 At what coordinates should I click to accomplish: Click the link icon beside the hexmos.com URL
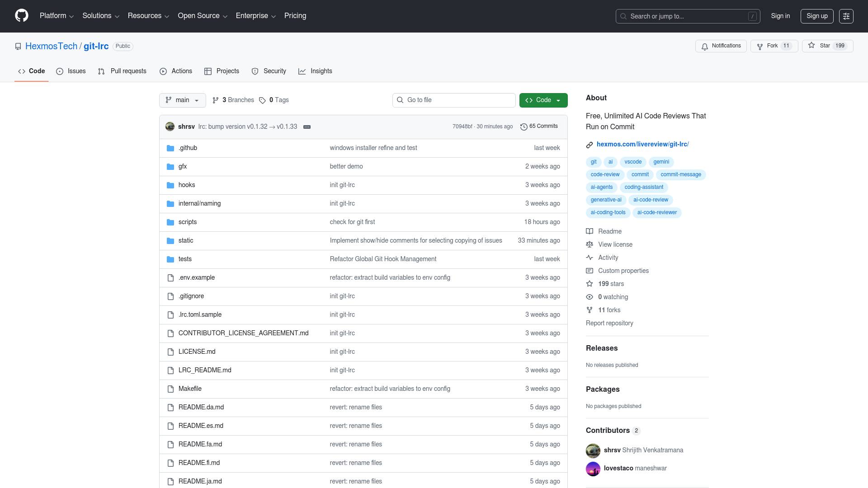coord(590,145)
